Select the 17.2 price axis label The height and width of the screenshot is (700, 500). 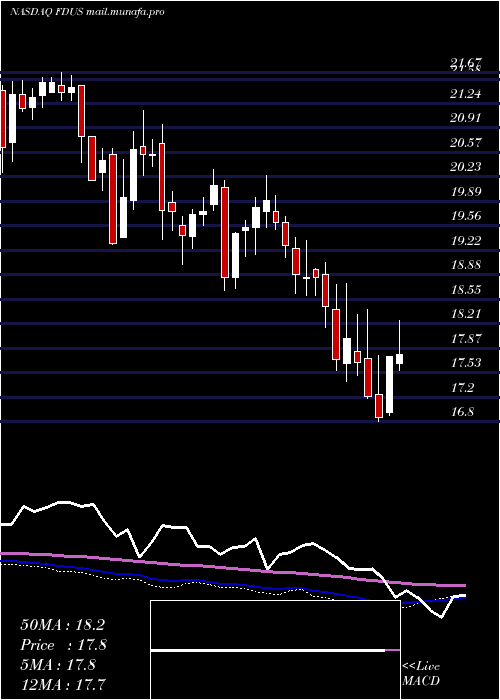tap(462, 388)
